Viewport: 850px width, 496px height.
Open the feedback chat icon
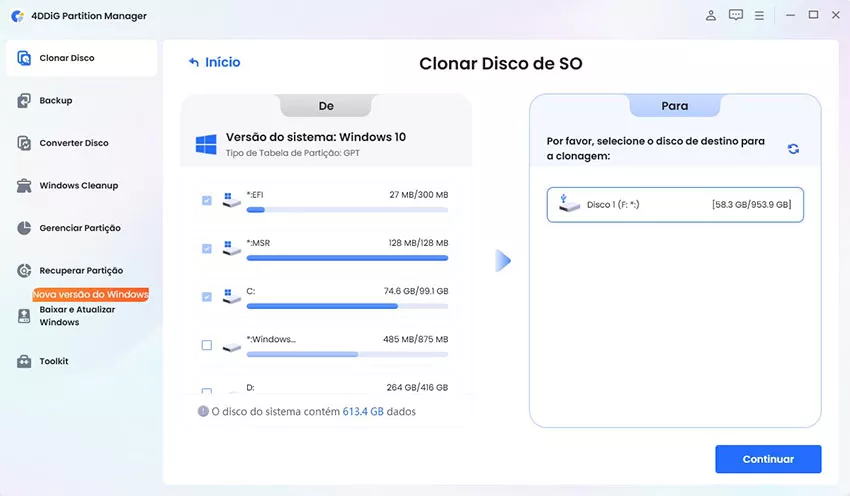[736, 15]
